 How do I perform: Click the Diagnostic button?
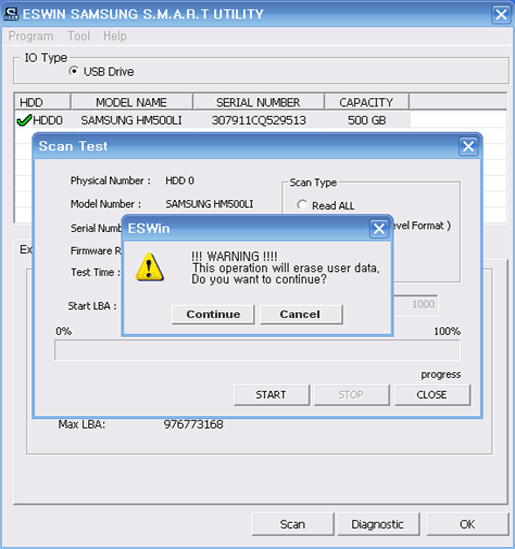(x=378, y=524)
